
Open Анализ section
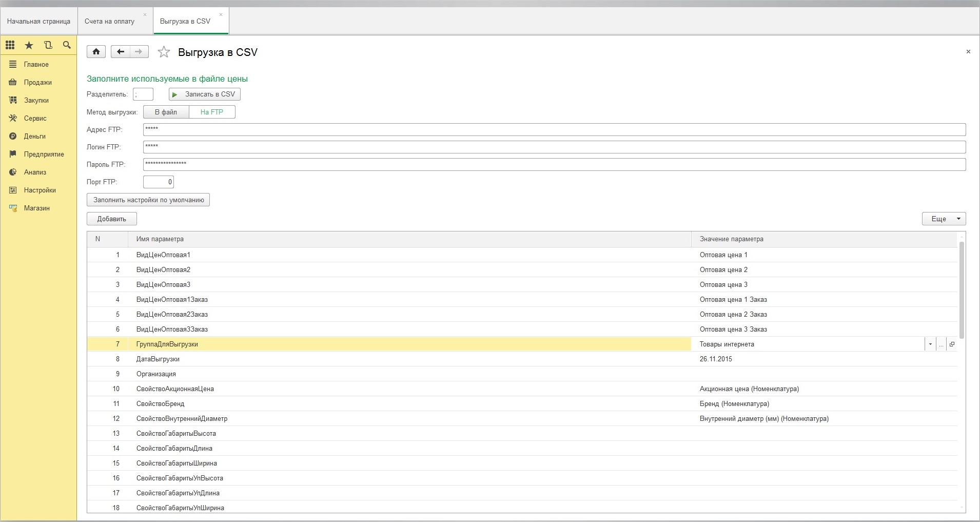pyautogui.click(x=38, y=172)
